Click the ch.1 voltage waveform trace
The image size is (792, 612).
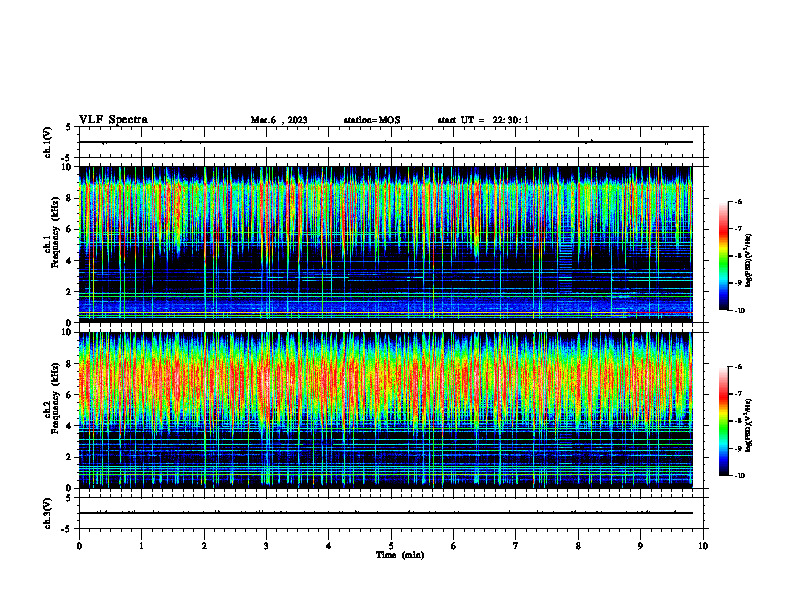(385, 142)
